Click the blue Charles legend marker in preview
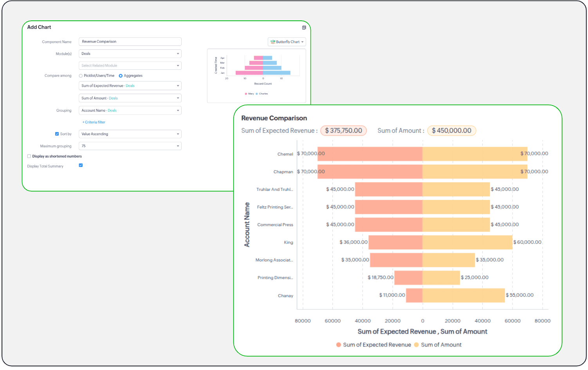 [x=257, y=94]
